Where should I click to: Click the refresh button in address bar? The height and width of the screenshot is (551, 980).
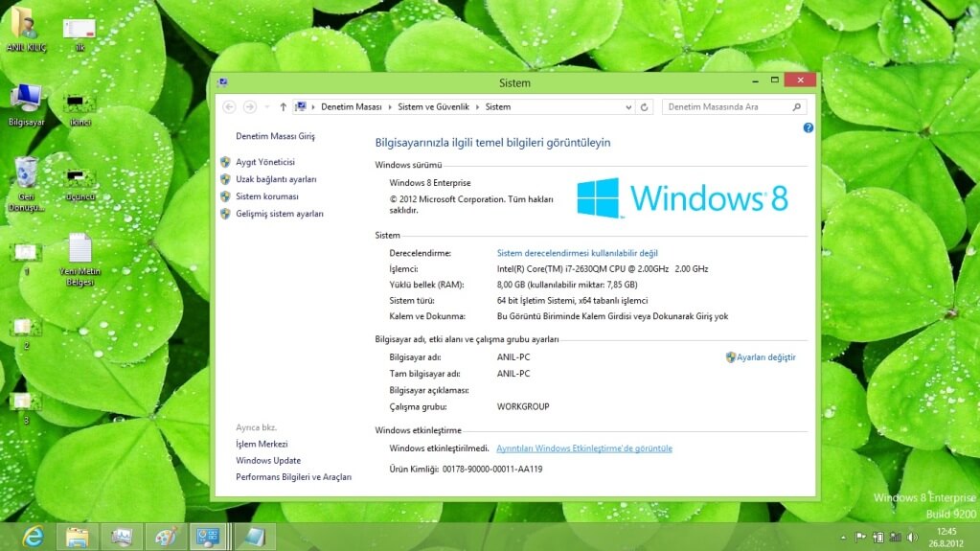645,107
